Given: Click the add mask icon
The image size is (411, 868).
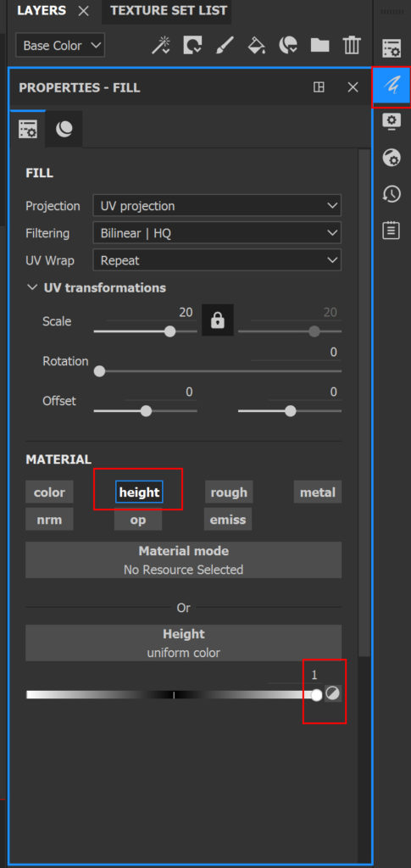Looking at the screenshot, I should [x=193, y=45].
